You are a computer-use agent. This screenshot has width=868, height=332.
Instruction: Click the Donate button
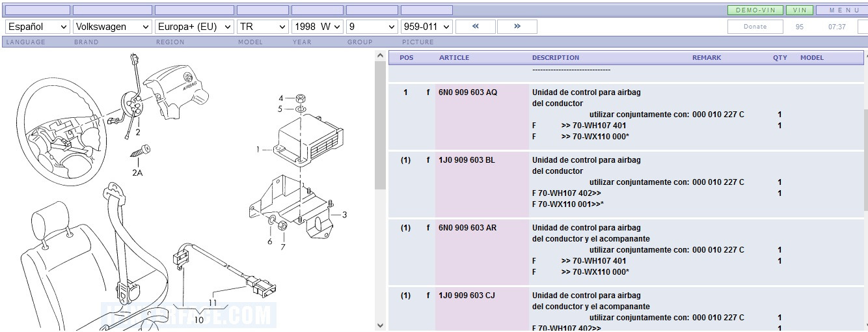point(755,27)
